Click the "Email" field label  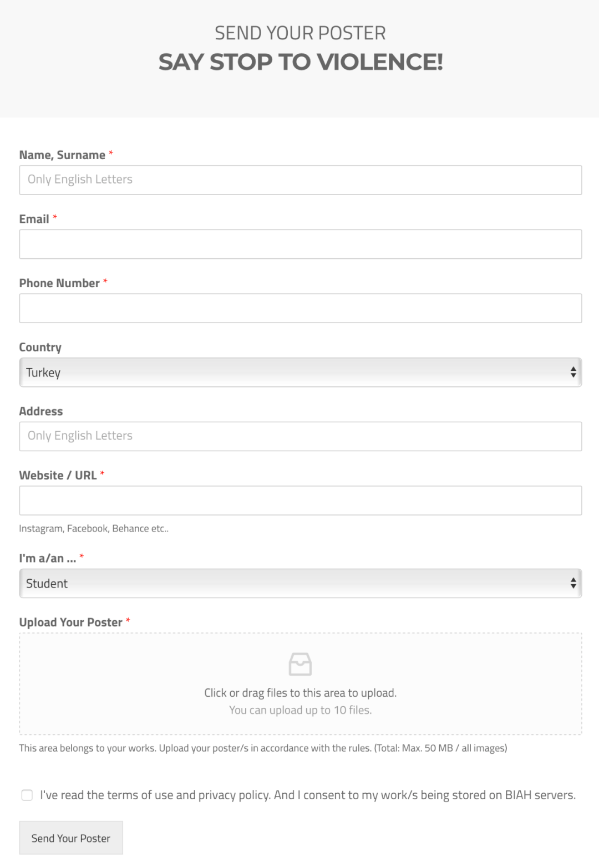34,219
